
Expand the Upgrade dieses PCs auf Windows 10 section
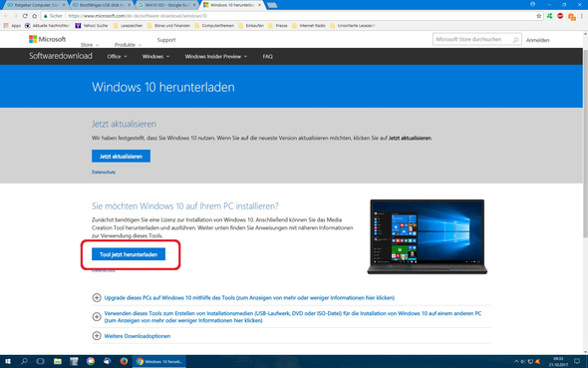pyautogui.click(x=249, y=297)
